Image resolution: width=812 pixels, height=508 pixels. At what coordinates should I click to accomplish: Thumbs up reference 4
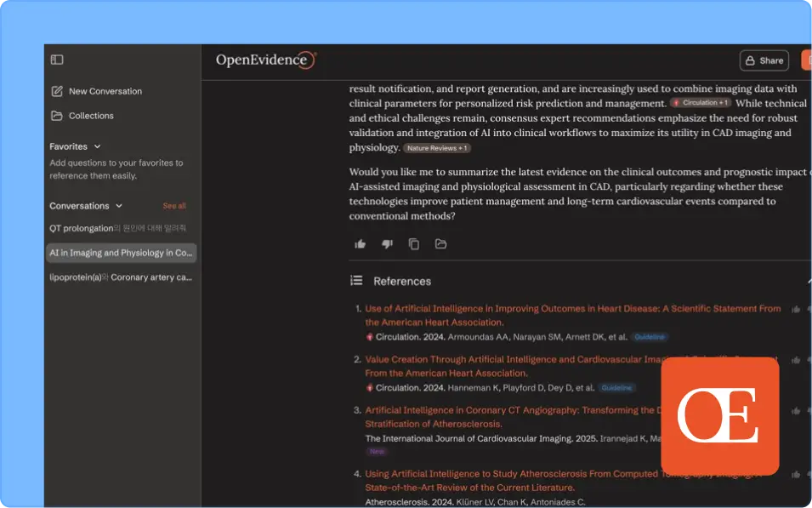(x=796, y=474)
